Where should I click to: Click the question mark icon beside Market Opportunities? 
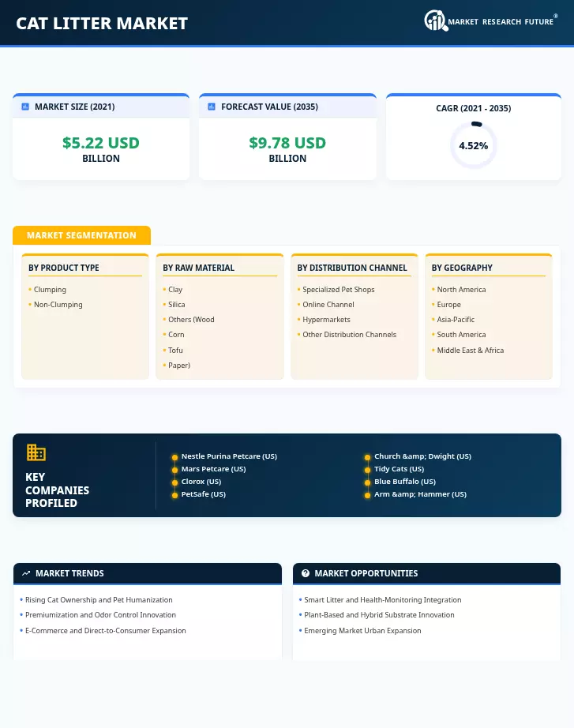coord(306,573)
